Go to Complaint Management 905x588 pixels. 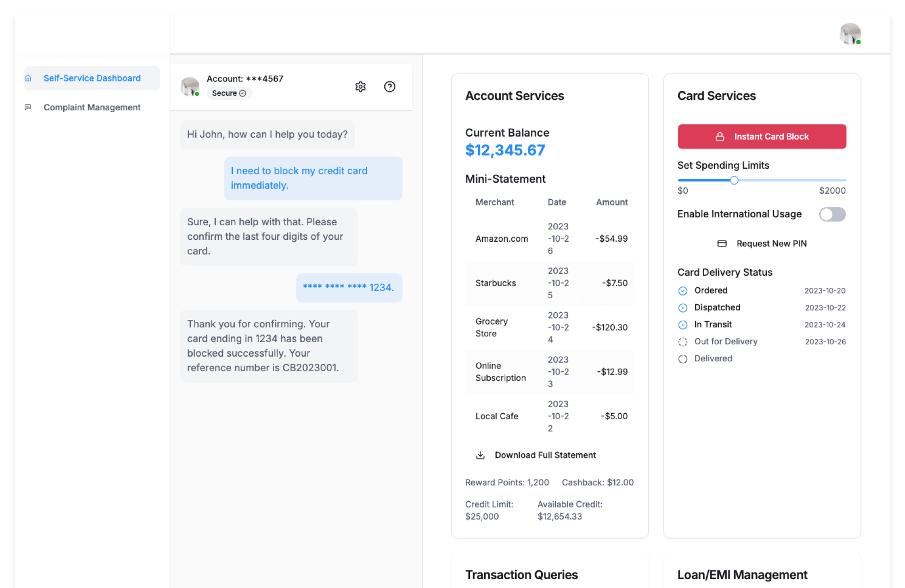92,107
